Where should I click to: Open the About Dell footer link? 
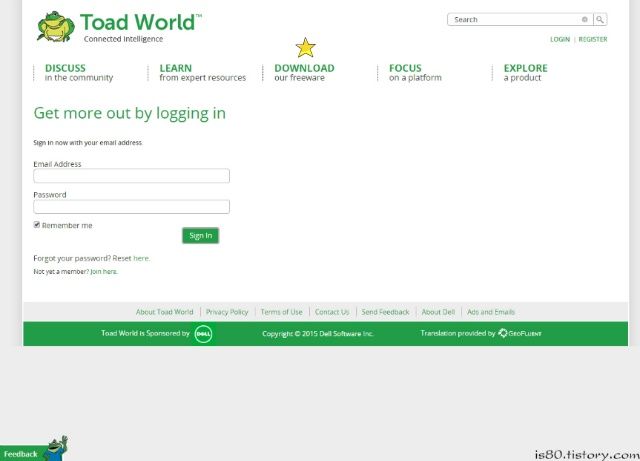click(438, 312)
